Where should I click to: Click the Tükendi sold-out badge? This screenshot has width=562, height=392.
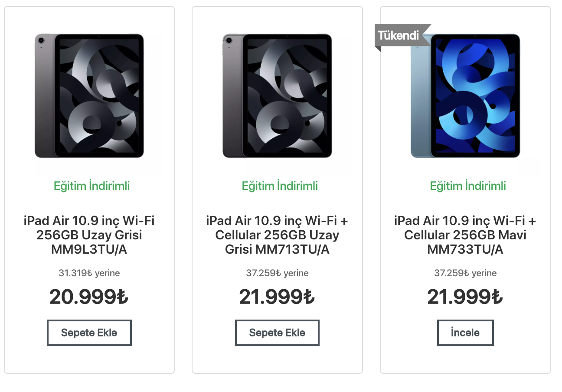coord(399,35)
